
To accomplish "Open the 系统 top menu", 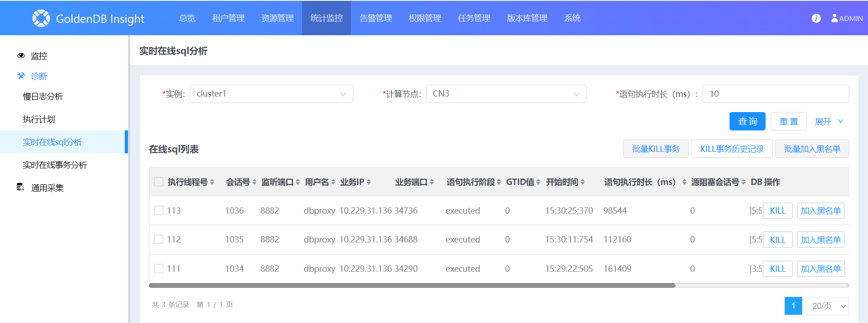I will pos(572,18).
